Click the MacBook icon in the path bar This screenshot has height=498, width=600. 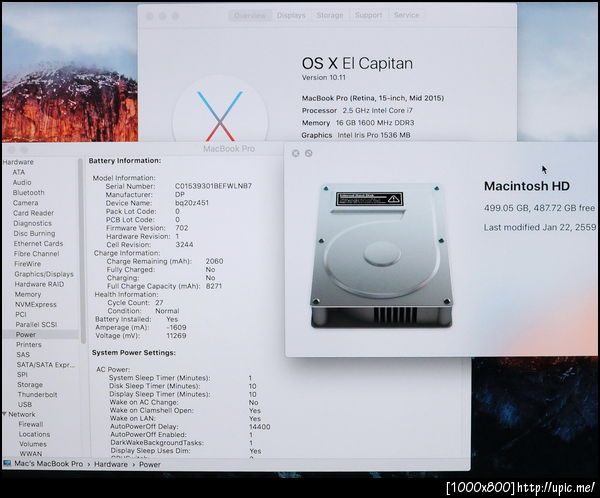point(7,464)
